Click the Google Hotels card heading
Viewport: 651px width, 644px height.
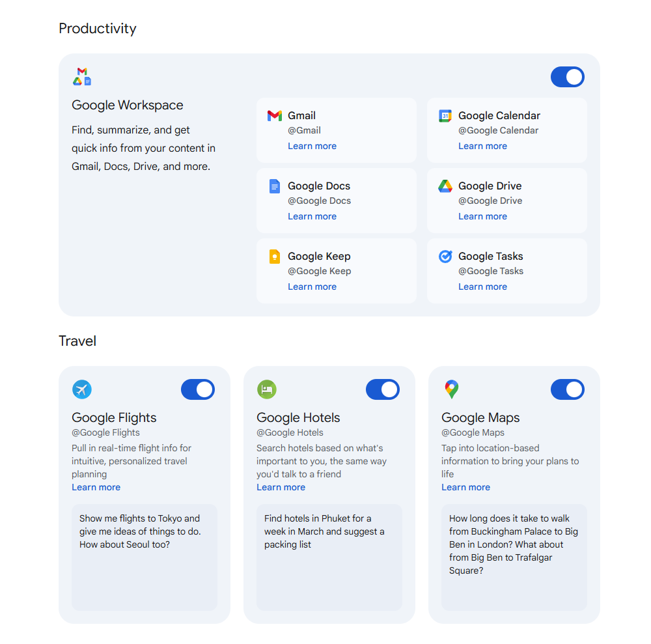(298, 417)
